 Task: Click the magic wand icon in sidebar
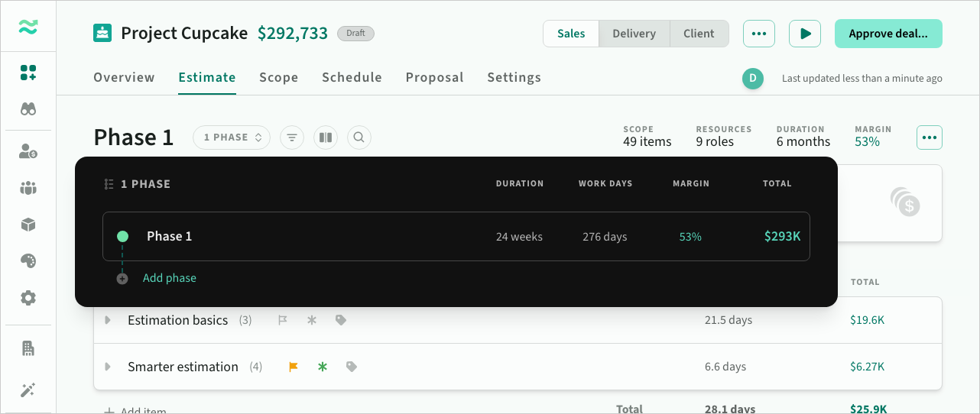click(28, 390)
